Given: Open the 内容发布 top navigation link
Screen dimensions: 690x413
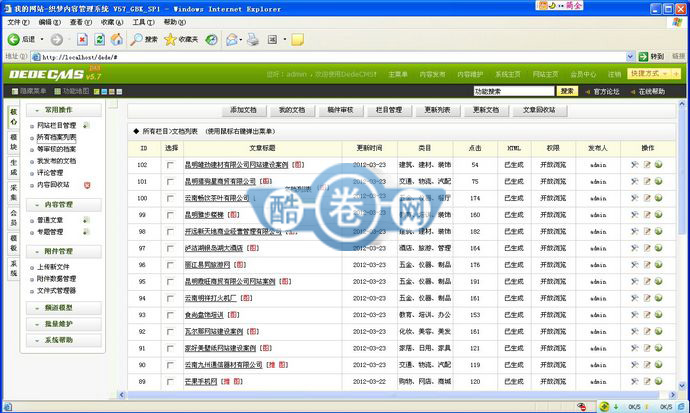Looking at the screenshot, I should pos(432,74).
